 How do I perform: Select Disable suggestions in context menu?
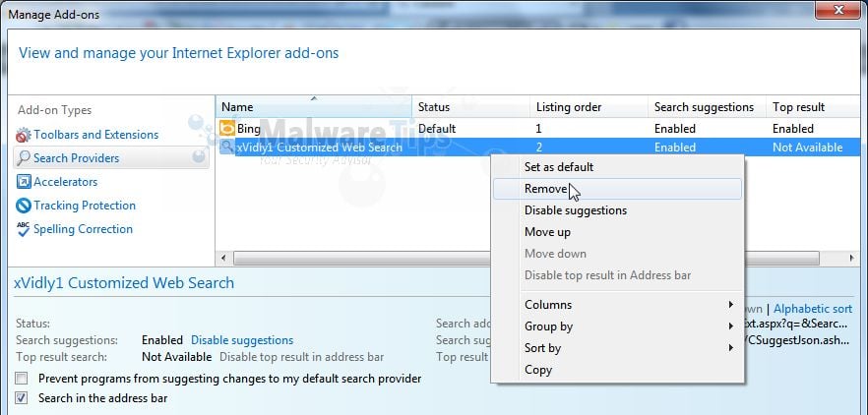[x=617, y=210]
